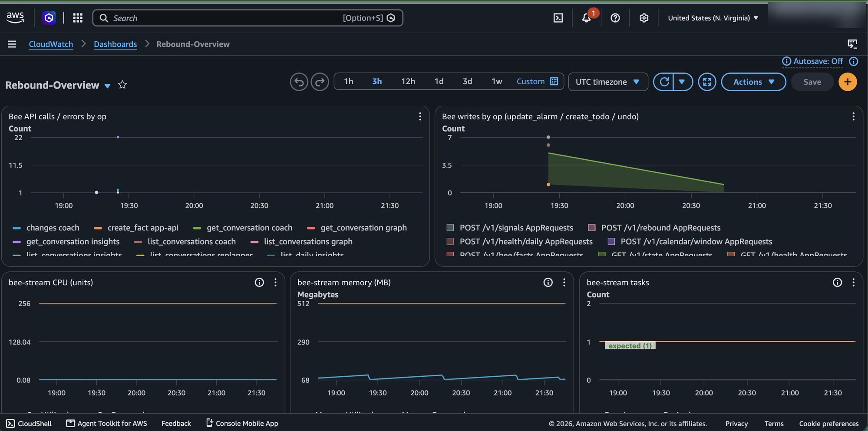This screenshot has height=431, width=868.
Task: Toggle list_conversations coach legend color swatch
Action: tap(138, 242)
